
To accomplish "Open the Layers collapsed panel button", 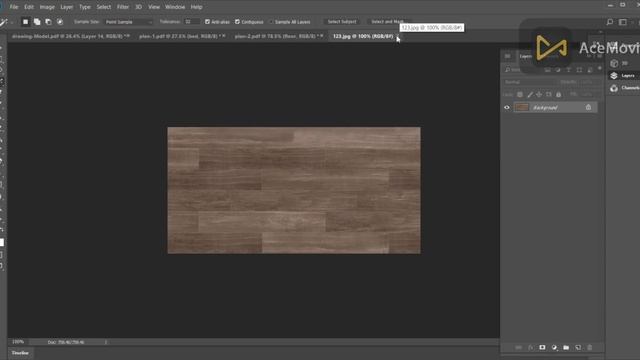I will coord(623,76).
